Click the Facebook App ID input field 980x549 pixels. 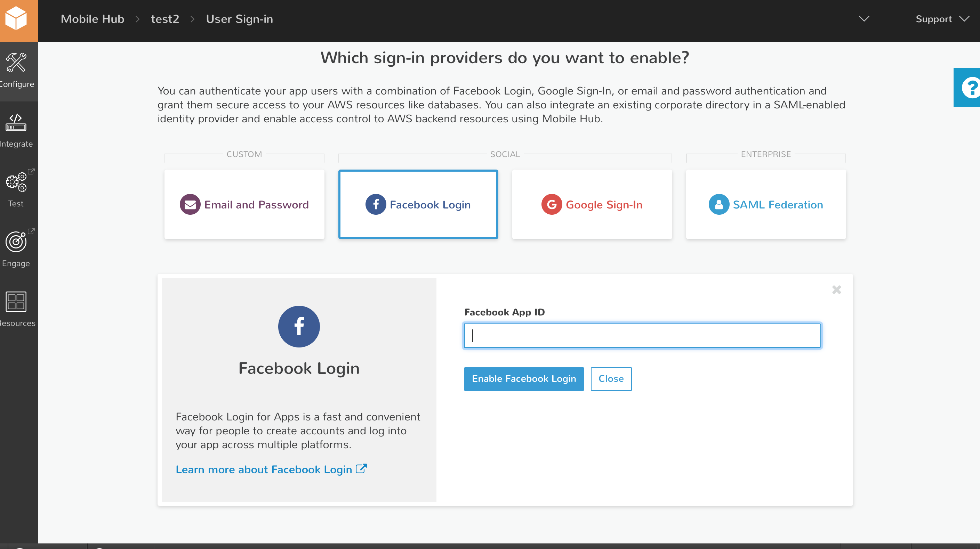point(642,335)
